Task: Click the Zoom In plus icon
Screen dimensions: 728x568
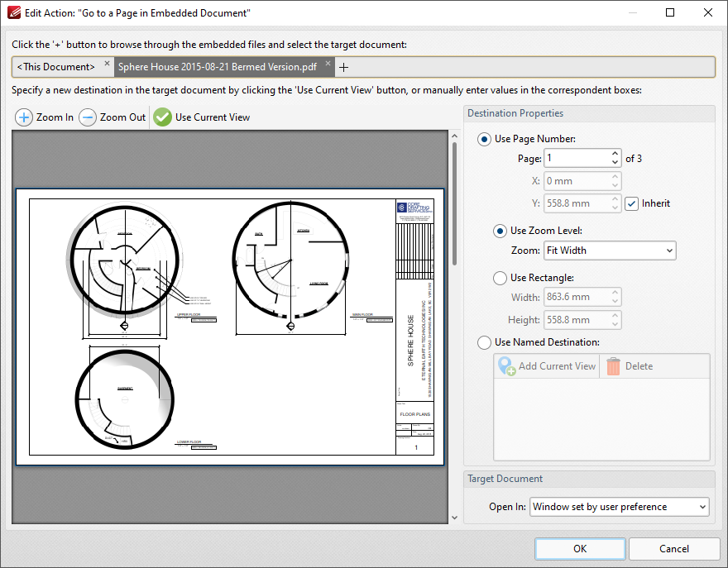Action: [x=24, y=117]
